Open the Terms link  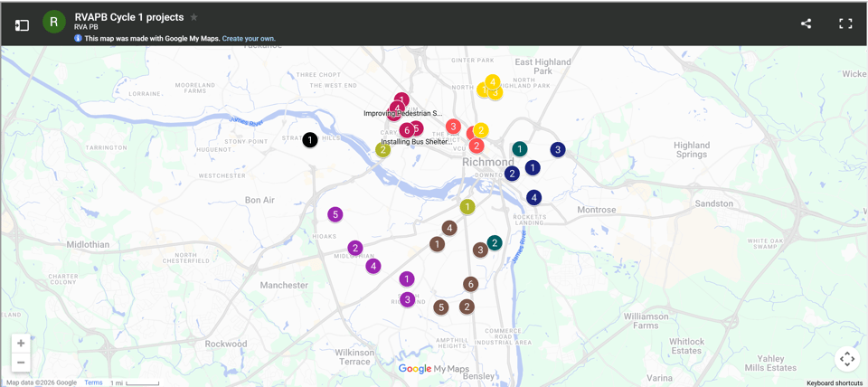93,382
